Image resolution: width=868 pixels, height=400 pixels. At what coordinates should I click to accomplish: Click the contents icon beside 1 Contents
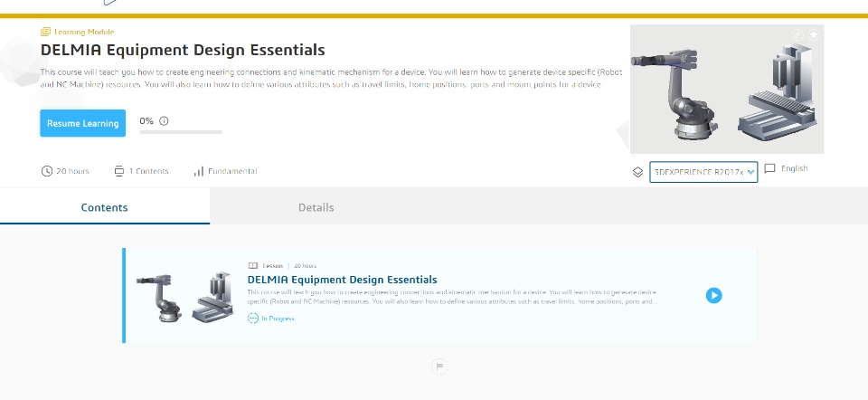click(119, 171)
